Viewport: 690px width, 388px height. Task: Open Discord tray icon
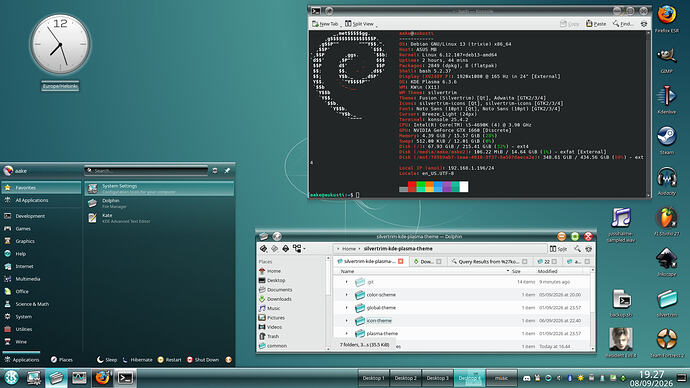click(x=526, y=378)
